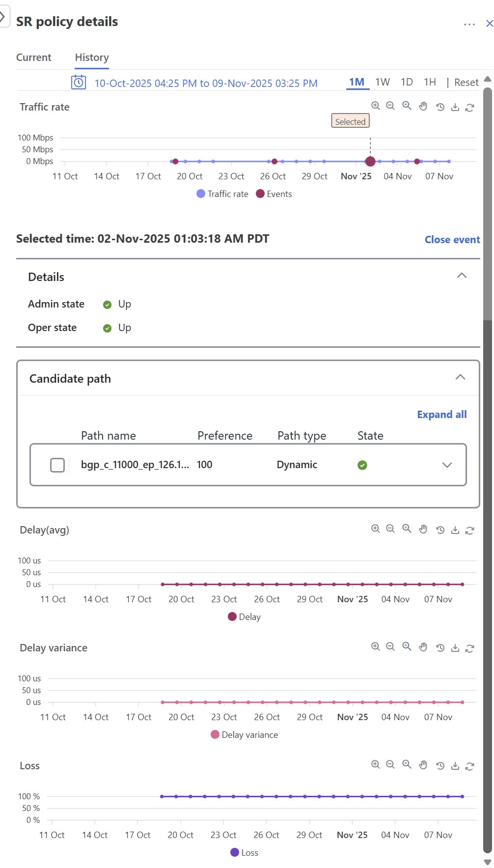Toggle the Loss legend series

pyautogui.click(x=244, y=853)
